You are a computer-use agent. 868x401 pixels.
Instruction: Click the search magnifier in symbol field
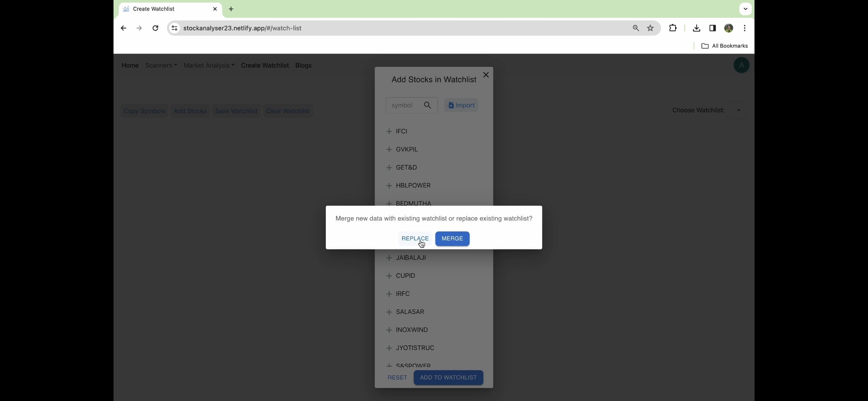(x=427, y=105)
